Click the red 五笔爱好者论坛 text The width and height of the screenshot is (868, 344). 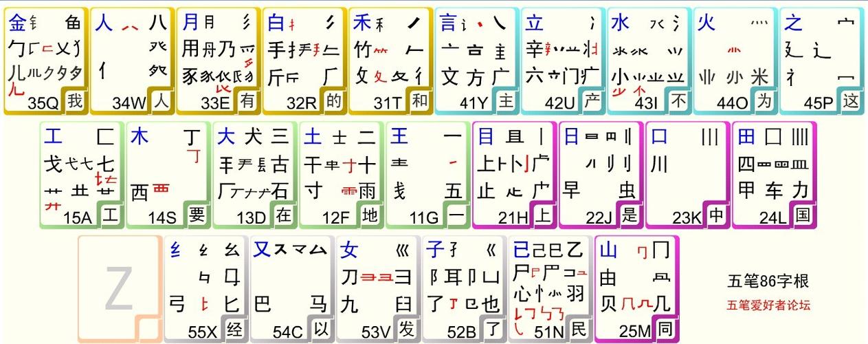point(768,305)
